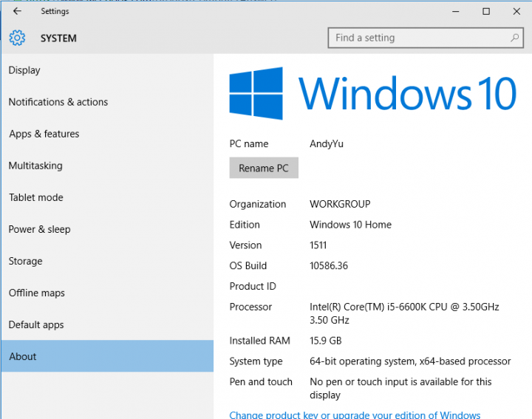Go to Multitasking settings
This screenshot has height=419, width=532.
point(107,166)
